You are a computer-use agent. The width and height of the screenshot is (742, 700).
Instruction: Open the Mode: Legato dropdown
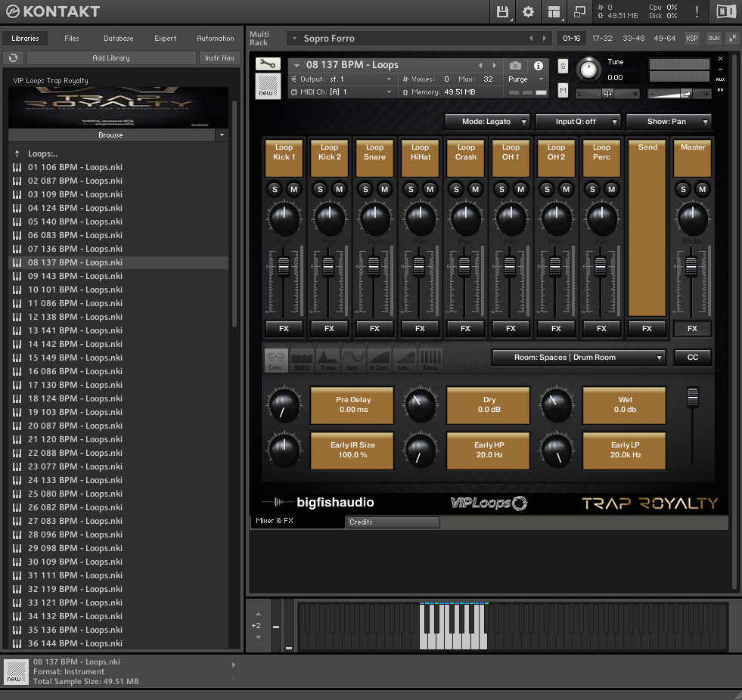[487, 122]
